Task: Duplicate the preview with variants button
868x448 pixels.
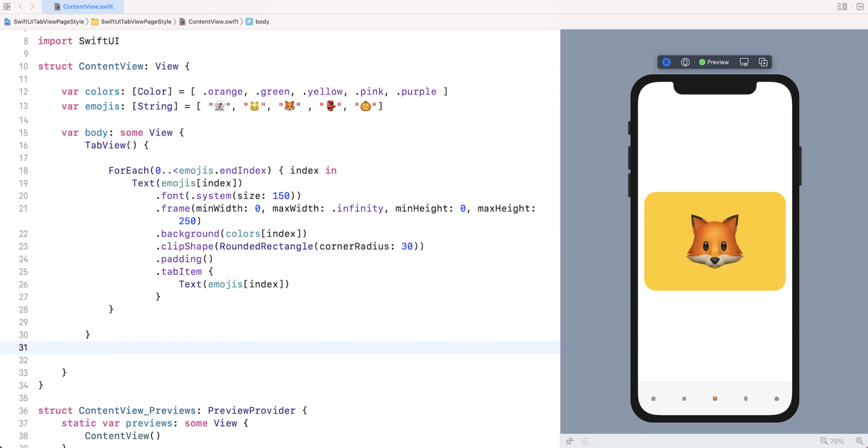Action: [x=763, y=62]
